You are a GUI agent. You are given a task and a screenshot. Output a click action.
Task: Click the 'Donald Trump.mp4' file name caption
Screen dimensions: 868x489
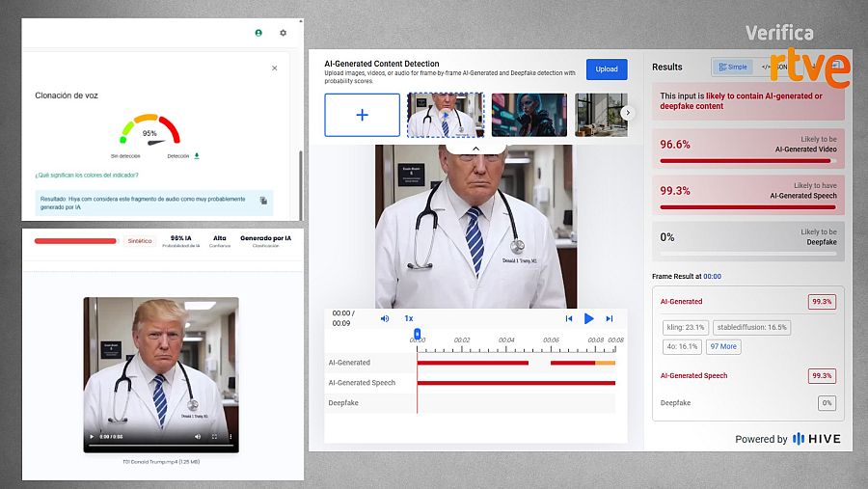(161, 461)
